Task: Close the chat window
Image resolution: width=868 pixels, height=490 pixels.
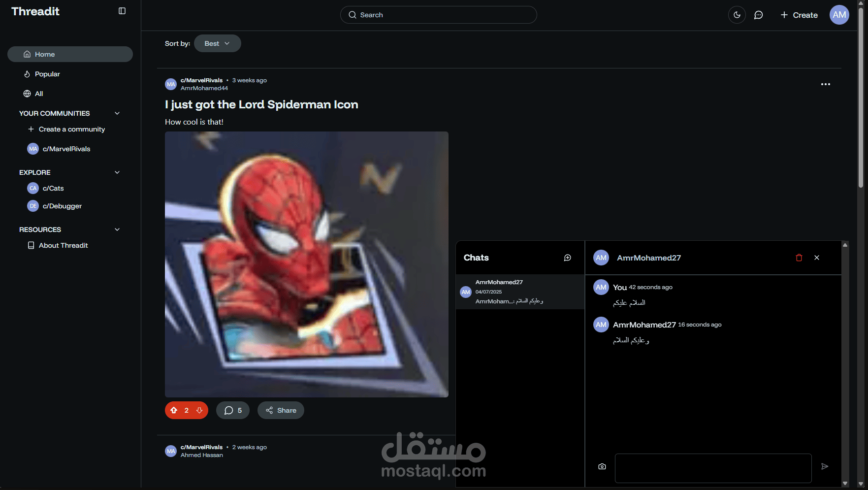Action: click(817, 258)
